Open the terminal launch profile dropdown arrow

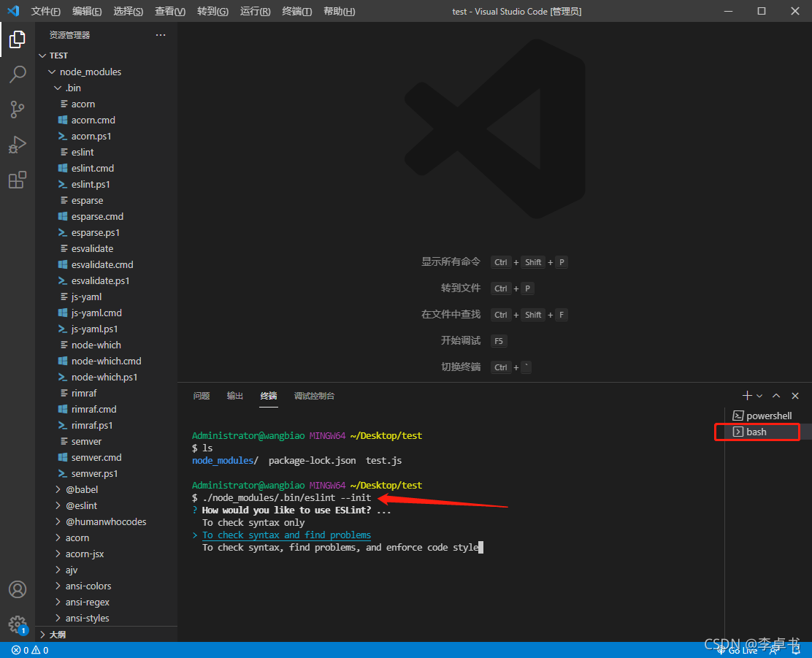pos(759,396)
